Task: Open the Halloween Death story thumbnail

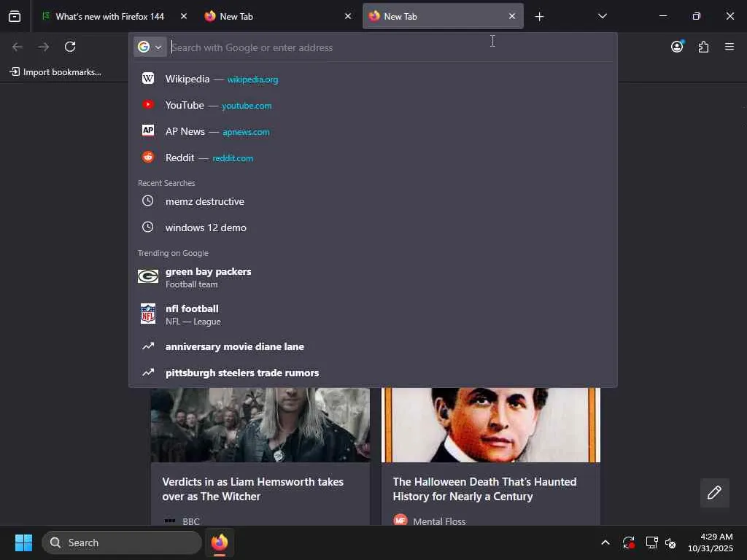Action: pyautogui.click(x=491, y=425)
